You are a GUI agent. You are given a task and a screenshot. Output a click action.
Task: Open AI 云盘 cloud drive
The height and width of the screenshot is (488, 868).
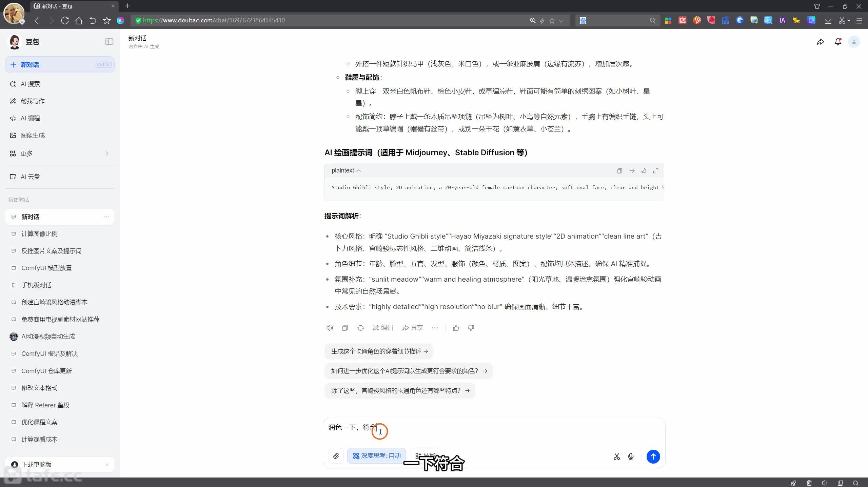point(60,177)
